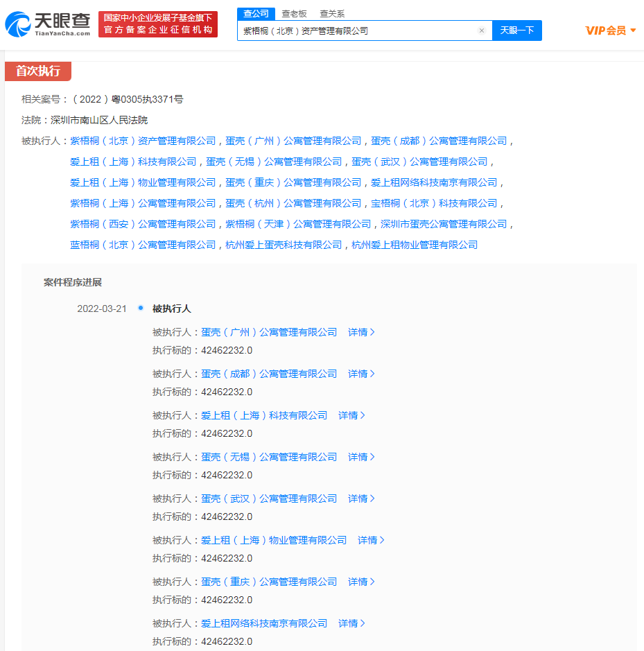Click the TianYanCha logo
The width and height of the screenshot is (644, 651).
point(47,24)
